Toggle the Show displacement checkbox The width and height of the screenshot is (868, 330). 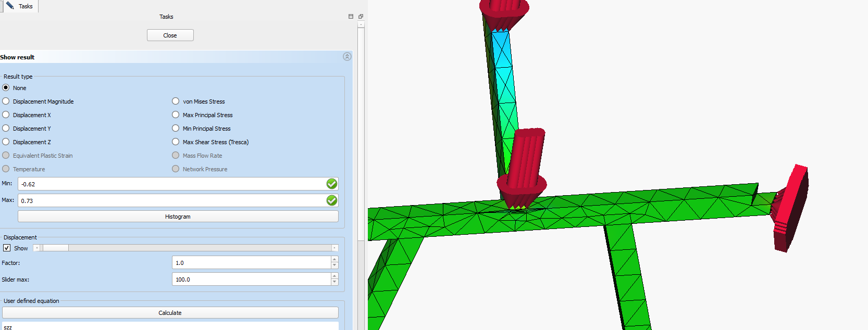coord(7,248)
